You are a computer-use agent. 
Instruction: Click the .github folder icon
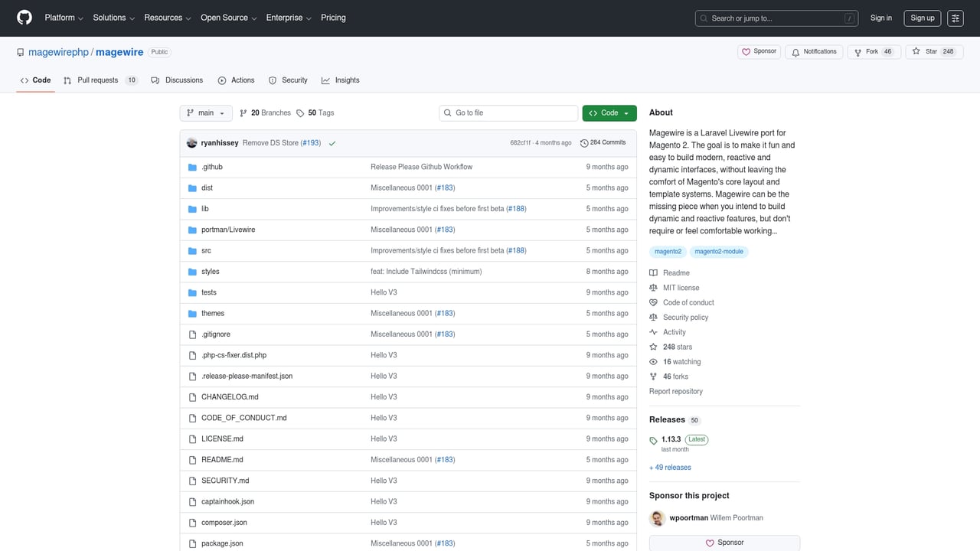click(191, 167)
